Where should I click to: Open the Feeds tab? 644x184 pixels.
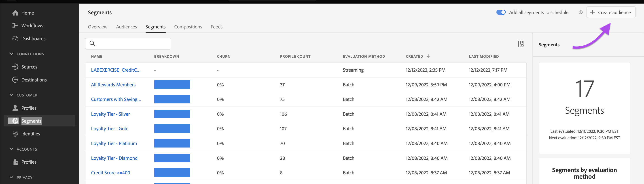(216, 27)
